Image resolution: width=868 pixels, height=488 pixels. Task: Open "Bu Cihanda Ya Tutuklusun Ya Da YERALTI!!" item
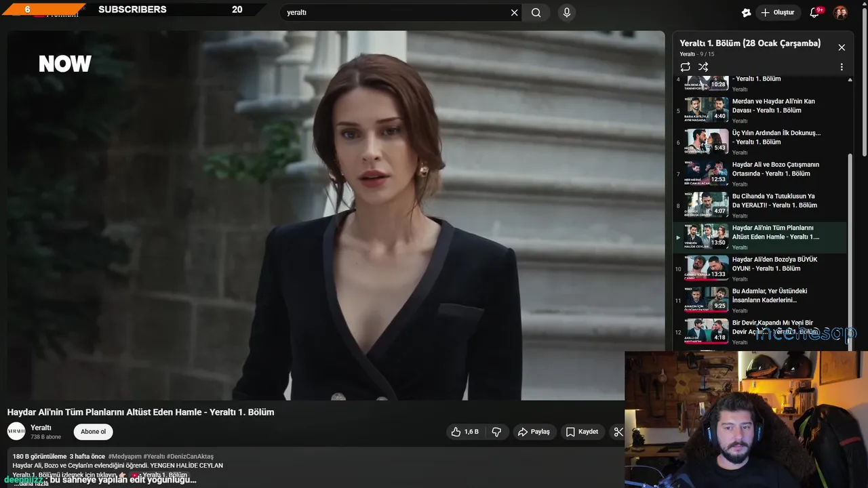774,201
